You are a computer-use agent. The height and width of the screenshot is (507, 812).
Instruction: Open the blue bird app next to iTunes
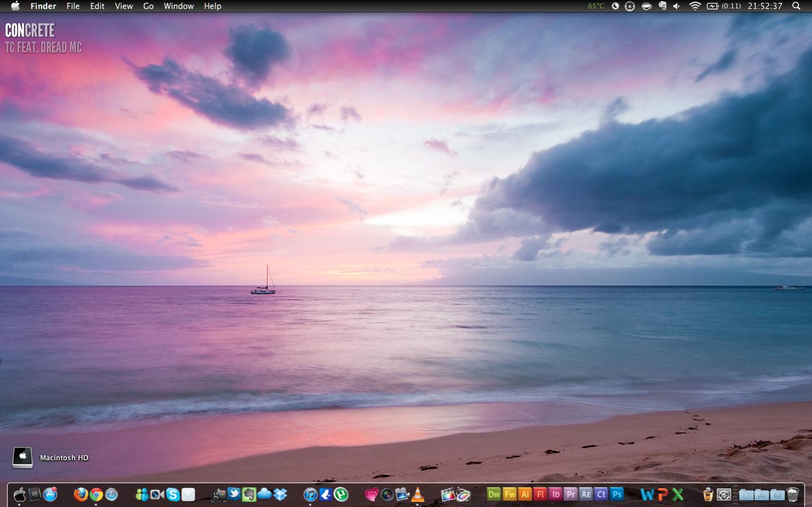coord(326,495)
